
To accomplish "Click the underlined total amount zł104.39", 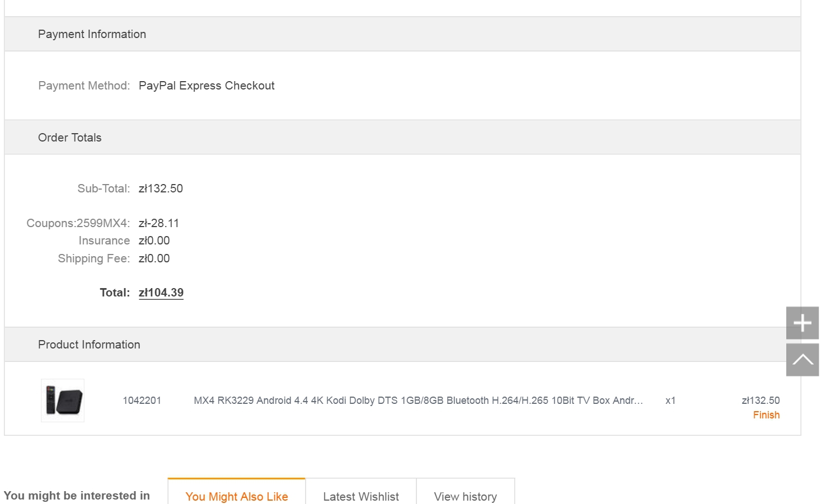I will click(x=161, y=293).
